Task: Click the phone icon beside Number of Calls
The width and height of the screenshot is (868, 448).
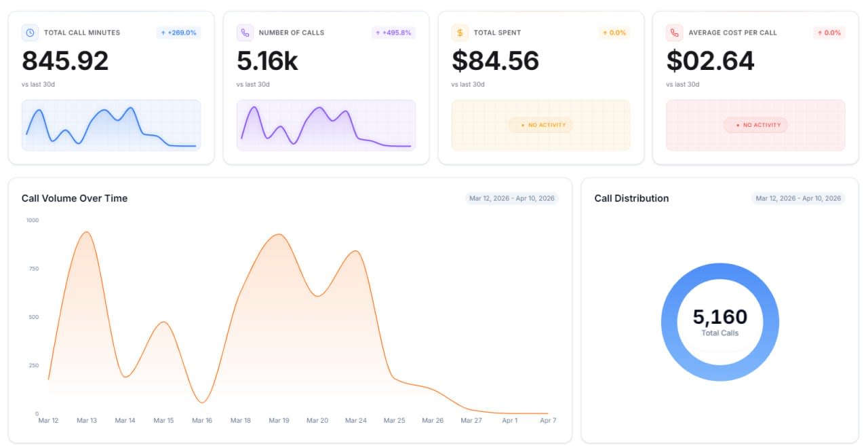Action: tap(245, 33)
